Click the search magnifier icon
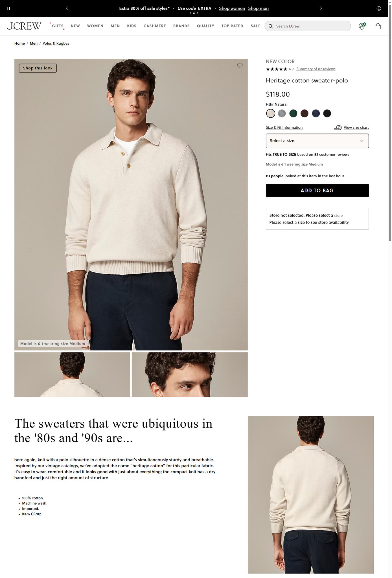Image resolution: width=392 pixels, height=578 pixels. [x=271, y=26]
